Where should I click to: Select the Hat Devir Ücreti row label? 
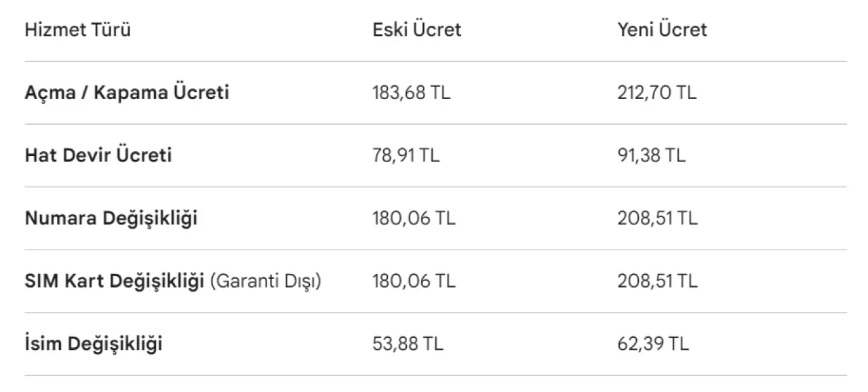click(x=98, y=155)
